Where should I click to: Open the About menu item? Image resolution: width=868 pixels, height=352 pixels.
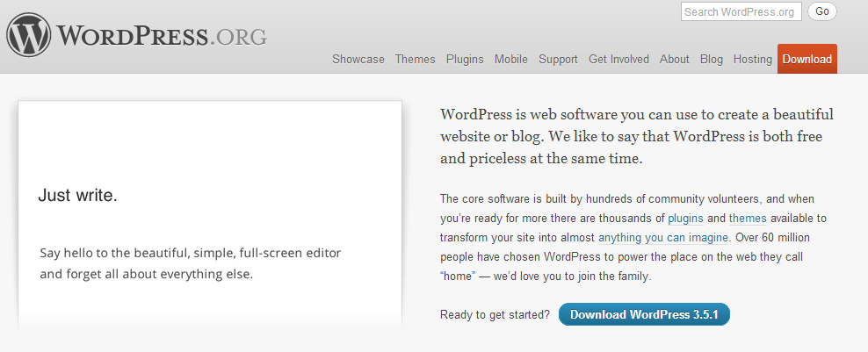[674, 60]
